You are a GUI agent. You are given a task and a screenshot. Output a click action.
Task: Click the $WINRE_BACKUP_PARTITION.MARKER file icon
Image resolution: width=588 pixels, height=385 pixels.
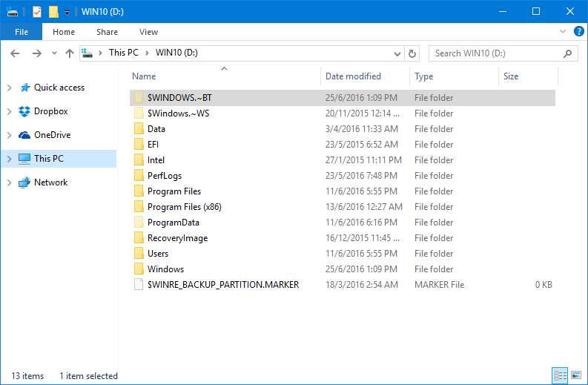(x=139, y=284)
